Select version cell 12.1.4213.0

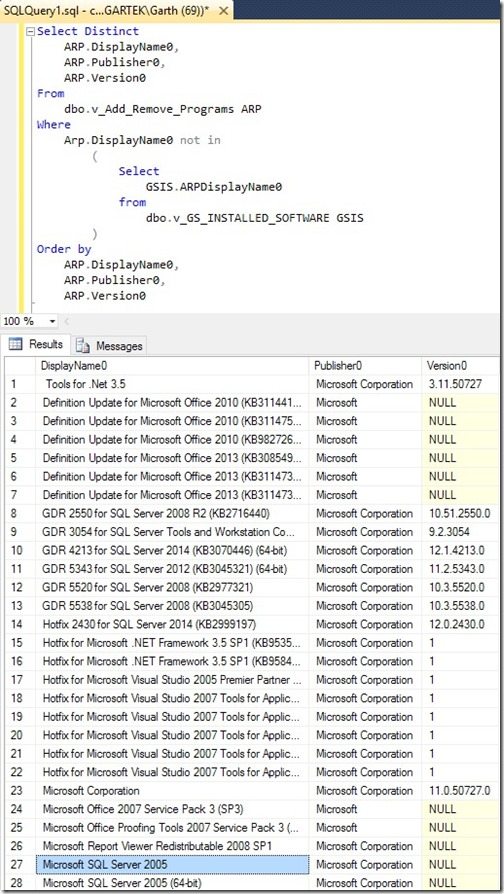461,551
